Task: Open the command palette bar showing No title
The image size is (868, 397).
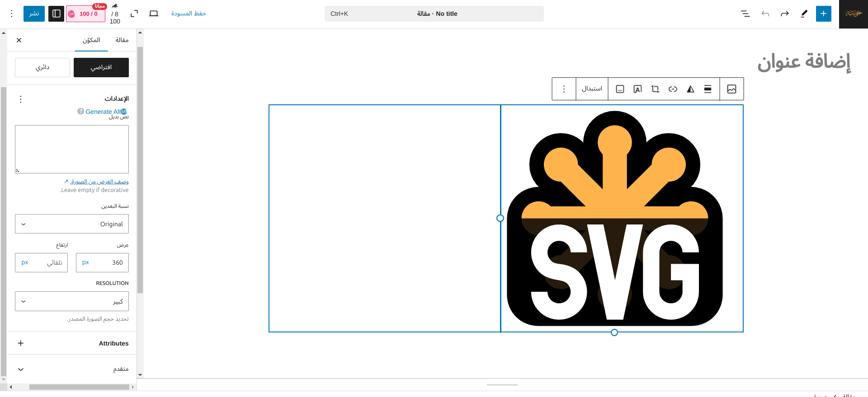Action: coord(434,14)
